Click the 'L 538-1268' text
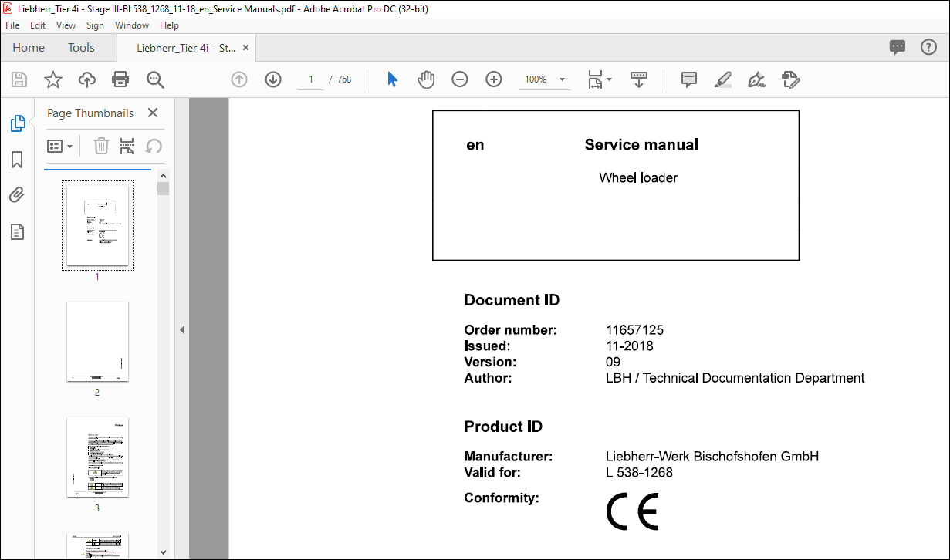Screen dimensions: 950x560 (640, 472)
